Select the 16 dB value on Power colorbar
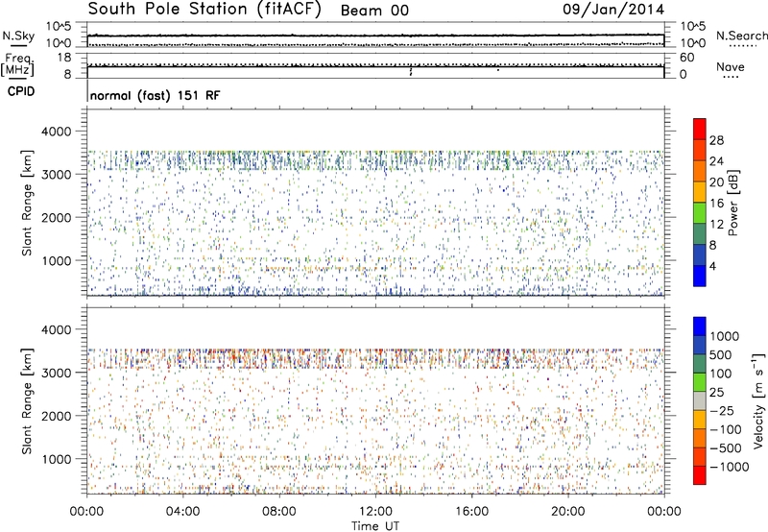 click(x=716, y=204)
